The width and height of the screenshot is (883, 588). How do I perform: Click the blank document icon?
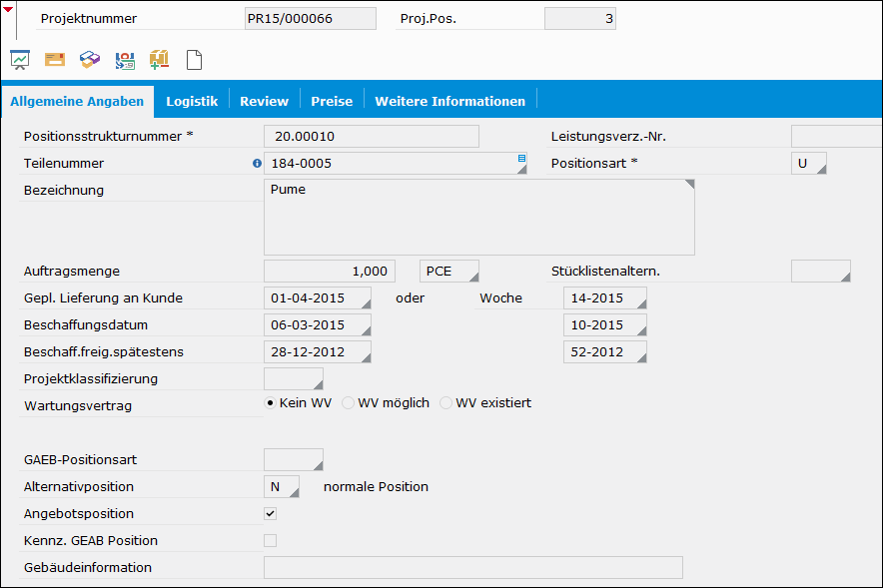[x=195, y=60]
